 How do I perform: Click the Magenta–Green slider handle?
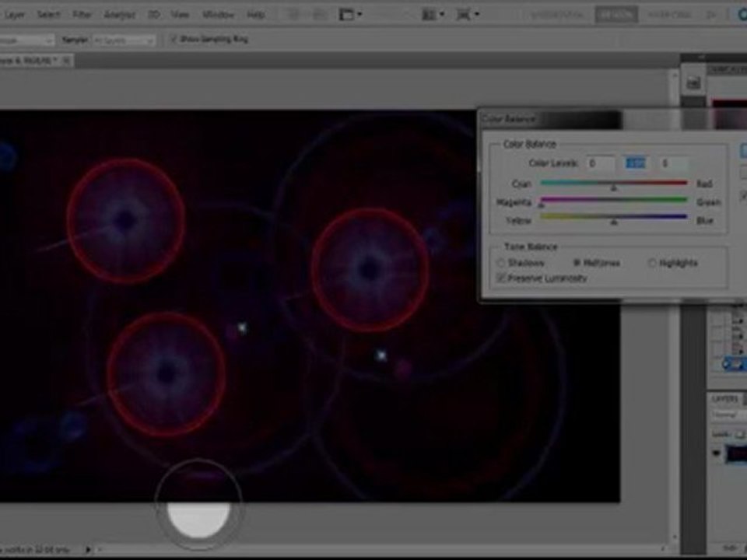[542, 205]
